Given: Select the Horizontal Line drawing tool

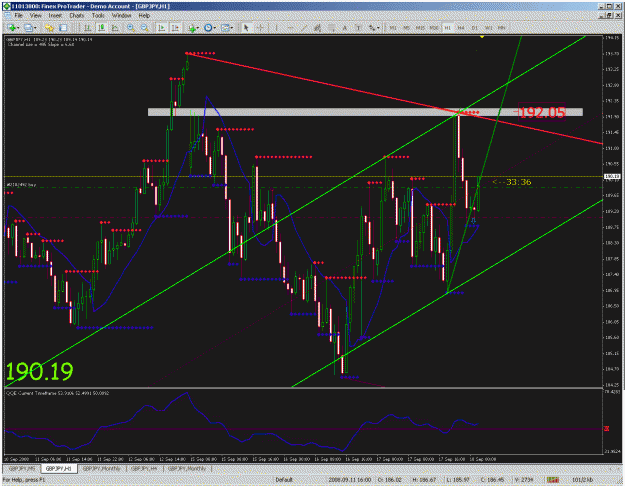Looking at the screenshot, I should click(x=290, y=28).
